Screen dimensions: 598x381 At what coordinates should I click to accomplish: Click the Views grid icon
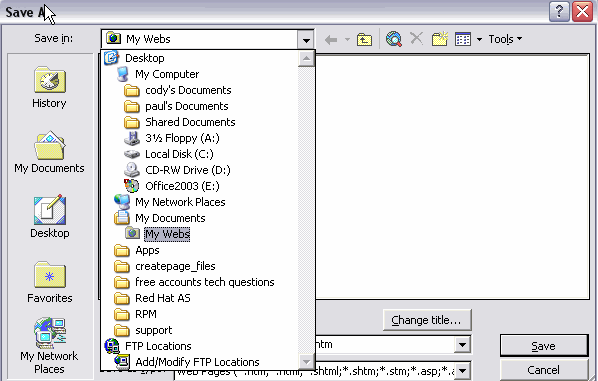[463, 39]
